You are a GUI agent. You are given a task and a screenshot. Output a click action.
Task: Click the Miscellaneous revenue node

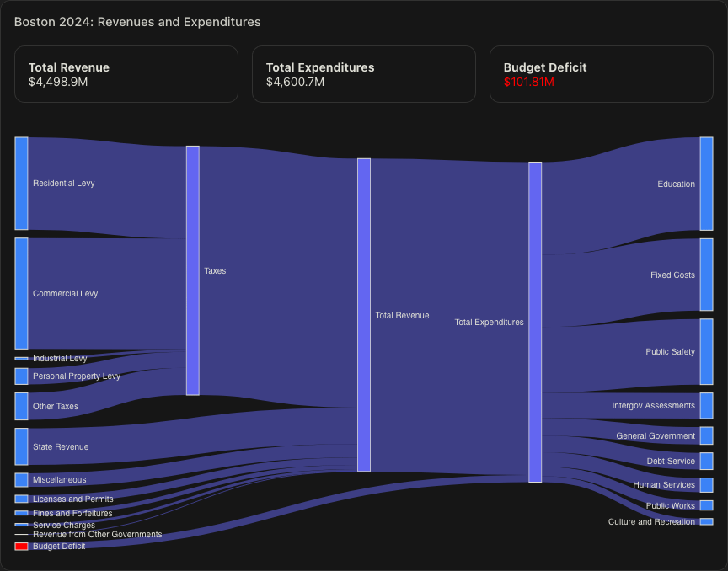coord(21,479)
